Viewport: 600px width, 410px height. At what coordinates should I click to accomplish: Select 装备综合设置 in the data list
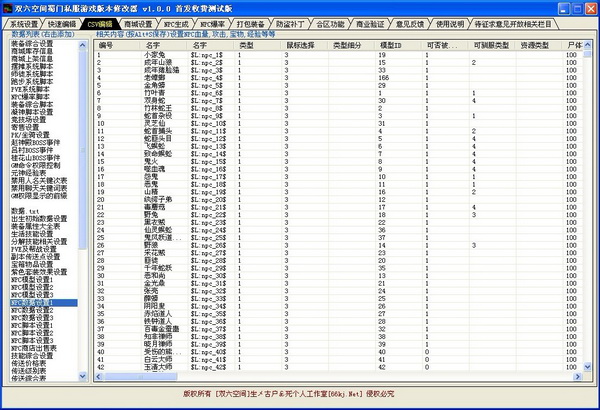coord(39,44)
